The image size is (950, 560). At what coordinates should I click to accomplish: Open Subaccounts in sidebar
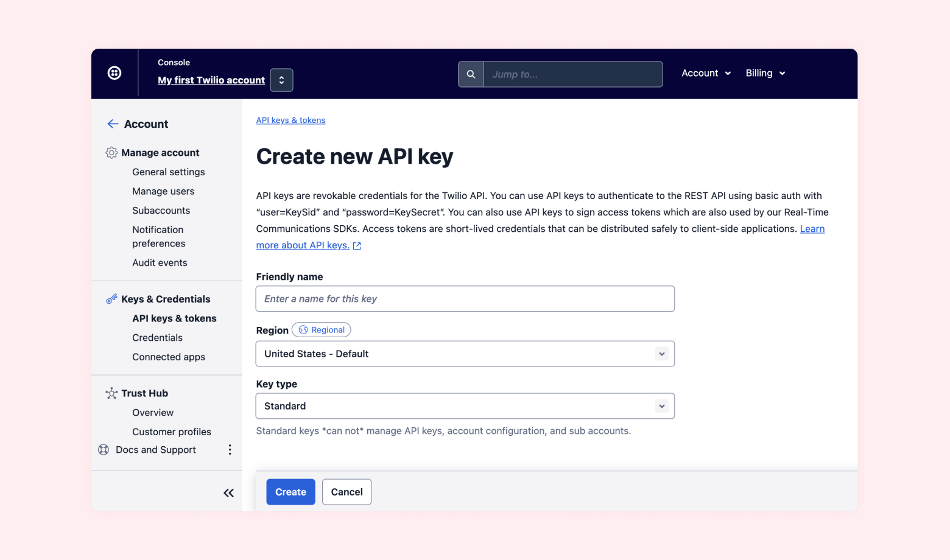click(161, 211)
